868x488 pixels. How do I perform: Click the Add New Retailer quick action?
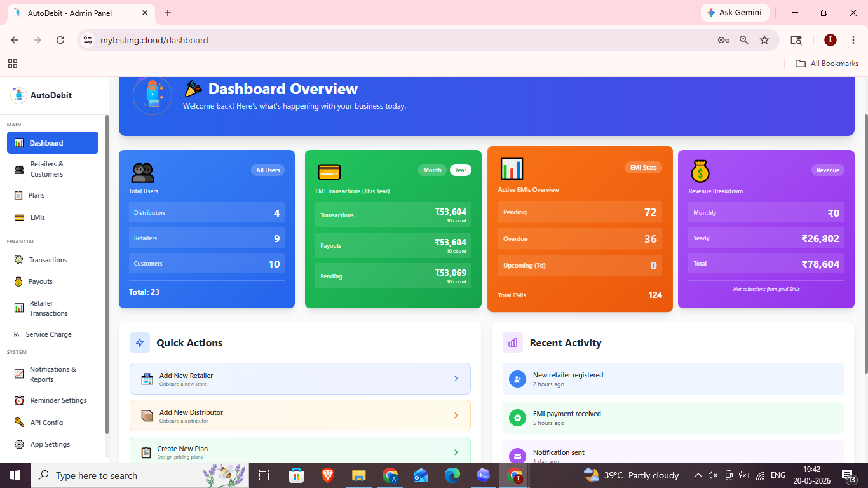coord(300,379)
